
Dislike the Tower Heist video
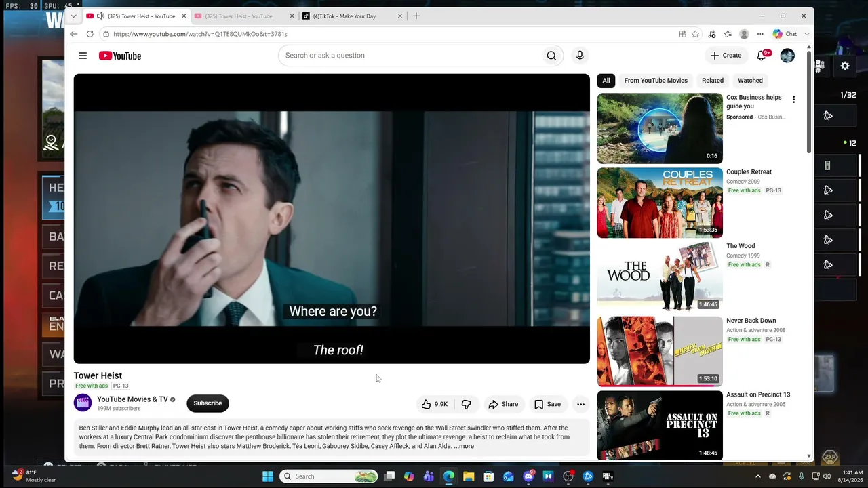click(466, 404)
